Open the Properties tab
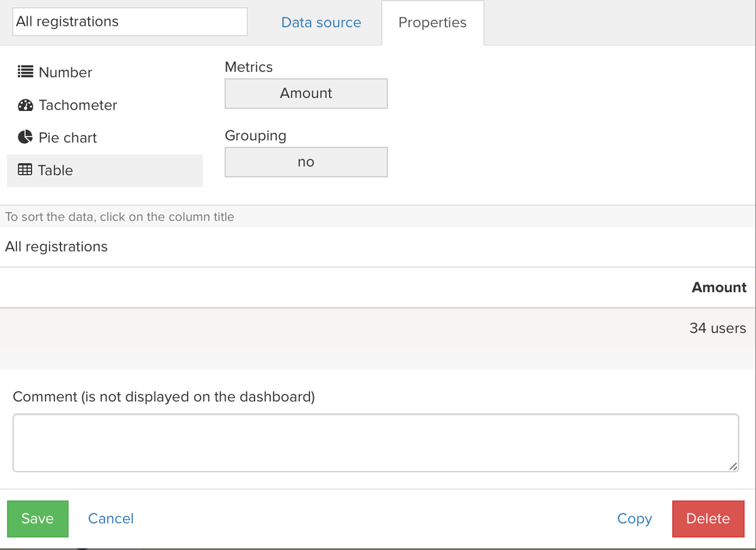 click(x=433, y=23)
